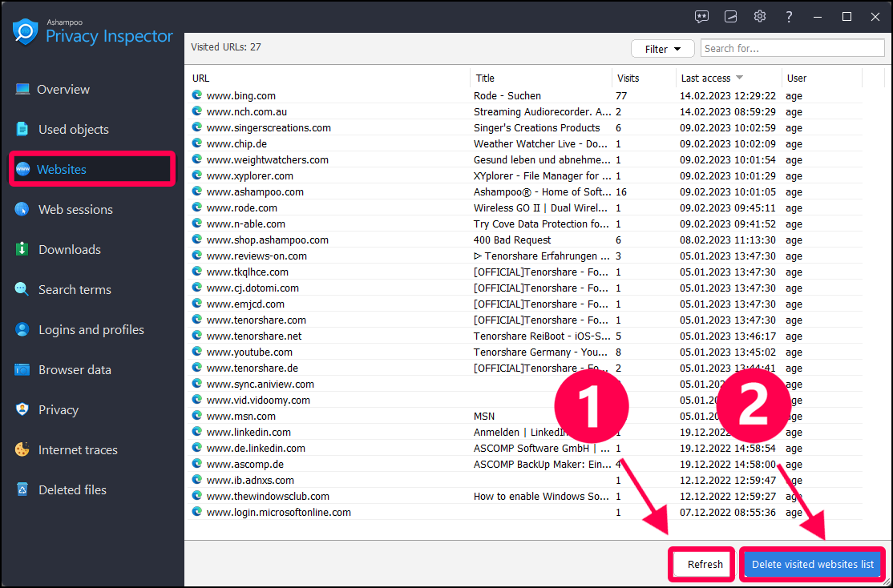Viewport: 893px width, 588px height.
Task: Select the www.cj.dotomi.com row
Action: [x=523, y=288]
